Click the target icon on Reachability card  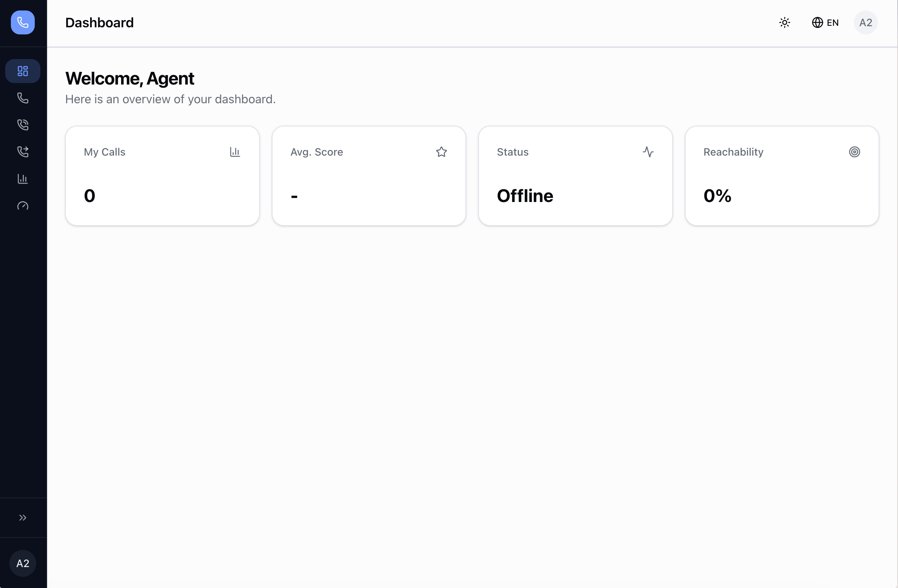[855, 152]
